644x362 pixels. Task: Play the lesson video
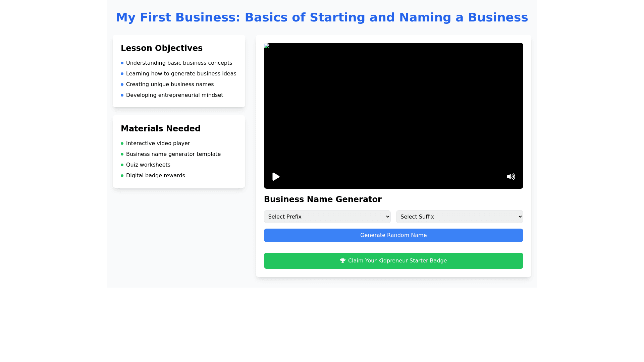coord(276,177)
